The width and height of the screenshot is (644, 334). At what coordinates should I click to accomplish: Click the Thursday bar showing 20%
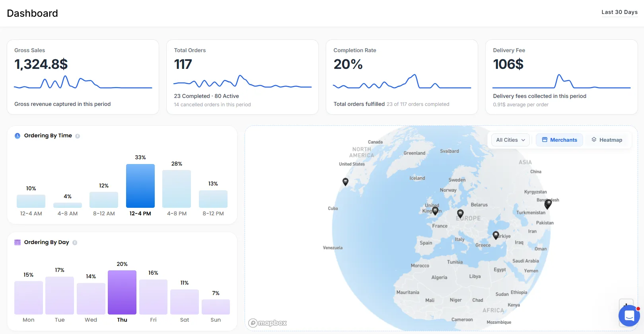pos(122,293)
